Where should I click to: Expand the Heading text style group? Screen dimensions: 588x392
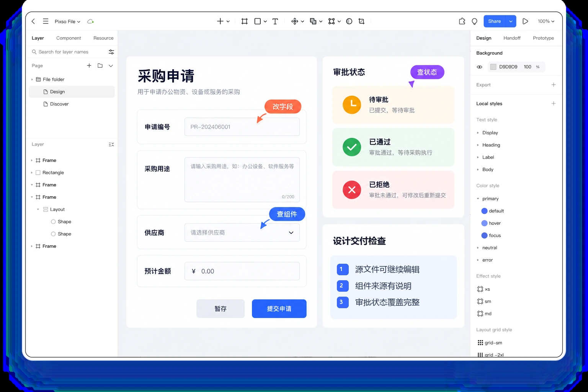point(478,145)
